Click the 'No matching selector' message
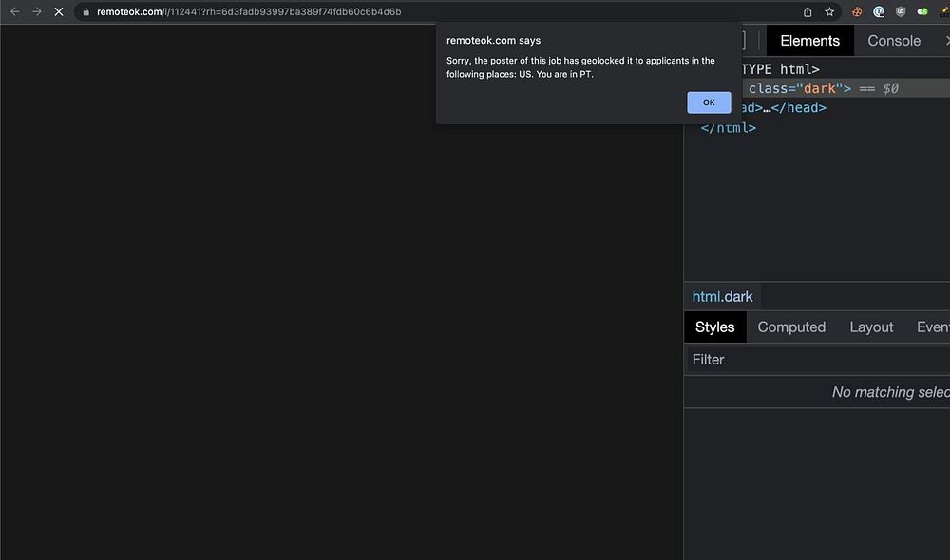950x560 pixels. 891,392
